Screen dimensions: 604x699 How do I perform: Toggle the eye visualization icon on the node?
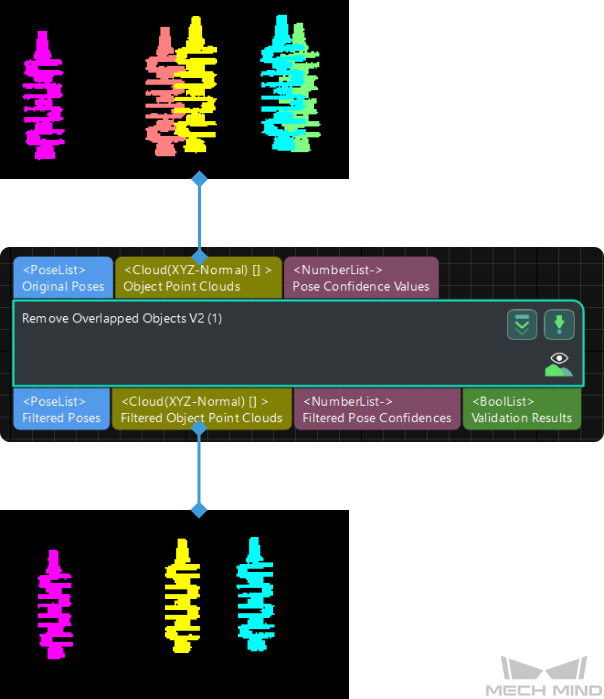(x=558, y=364)
